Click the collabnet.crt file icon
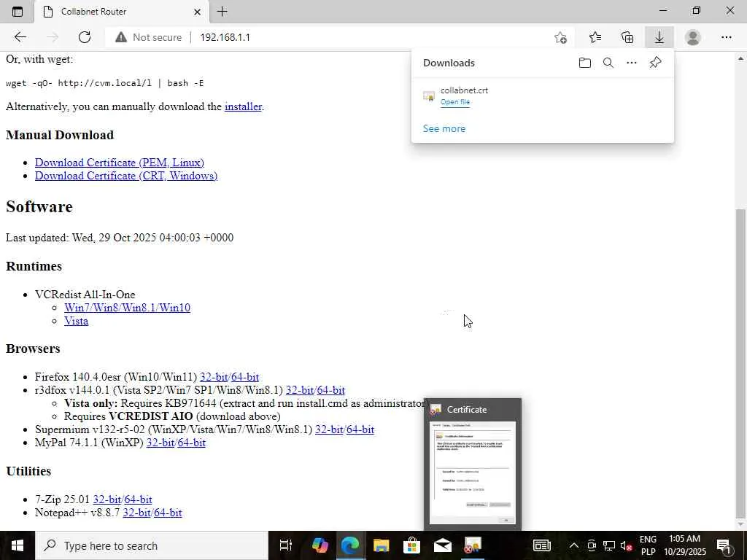Image resolution: width=747 pixels, height=560 pixels. tap(429, 96)
